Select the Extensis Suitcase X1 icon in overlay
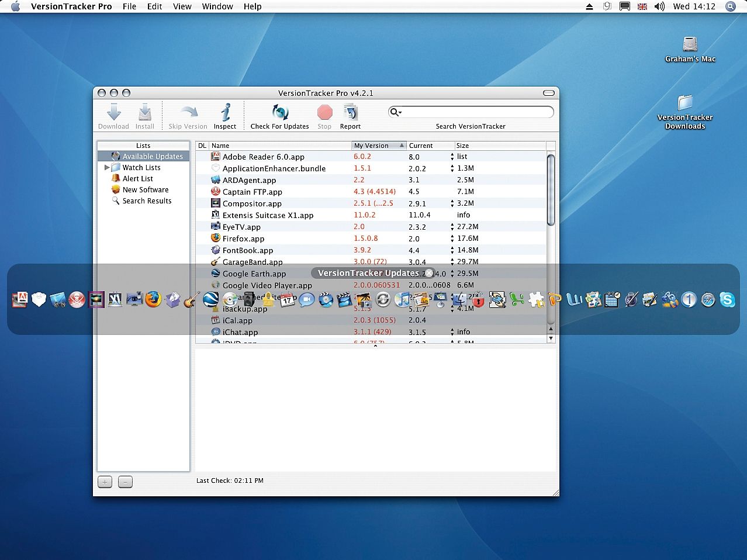Viewport: 747px width, 560px height. point(115,300)
